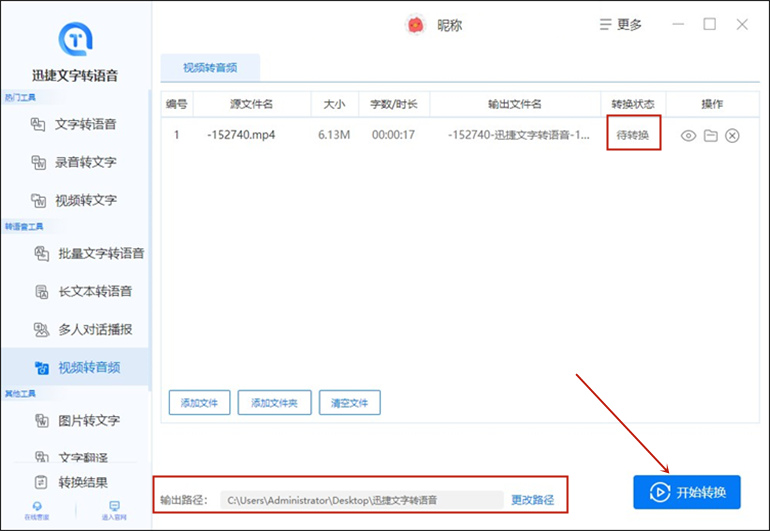
Task: Click the -152740-迅捷文字转语音 output file name
Action: pos(519,135)
